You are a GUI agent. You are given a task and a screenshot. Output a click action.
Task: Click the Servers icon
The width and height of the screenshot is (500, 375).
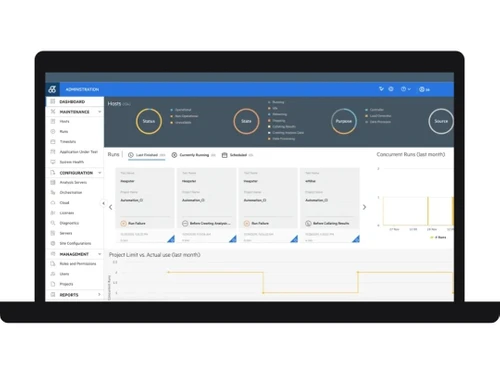[53, 233]
